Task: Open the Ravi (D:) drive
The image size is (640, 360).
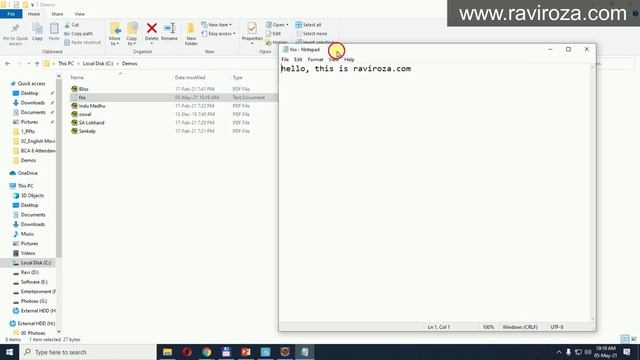Action: [x=29, y=272]
